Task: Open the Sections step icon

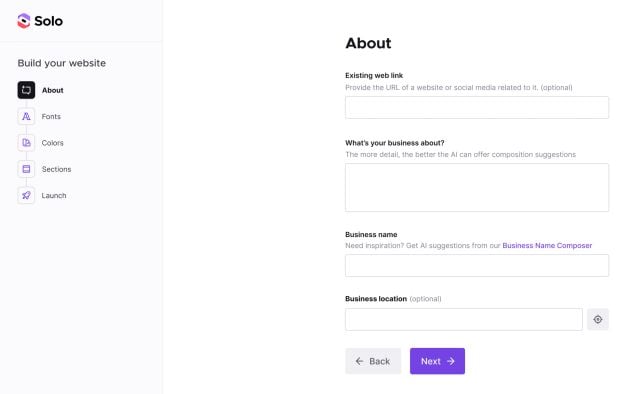Action: [x=26, y=169]
